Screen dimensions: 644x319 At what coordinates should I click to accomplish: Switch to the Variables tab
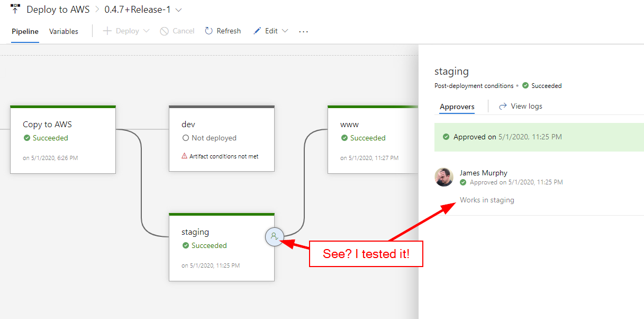[x=63, y=31]
